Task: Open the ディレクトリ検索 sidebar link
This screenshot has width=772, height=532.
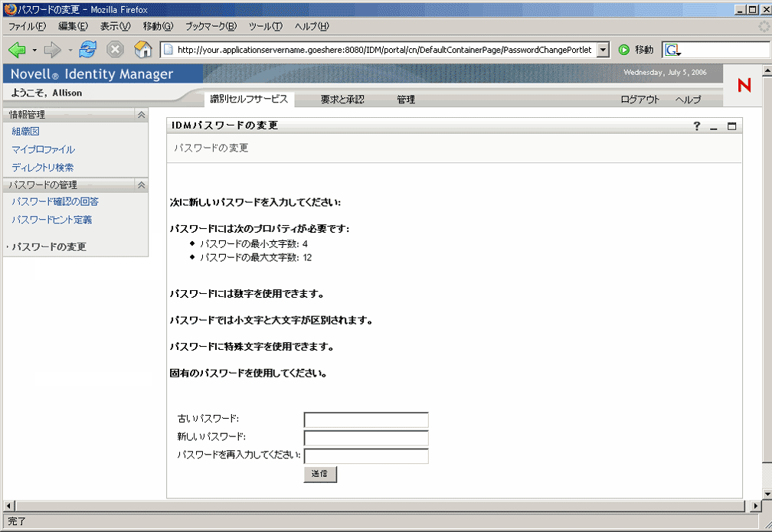Action: click(x=43, y=168)
